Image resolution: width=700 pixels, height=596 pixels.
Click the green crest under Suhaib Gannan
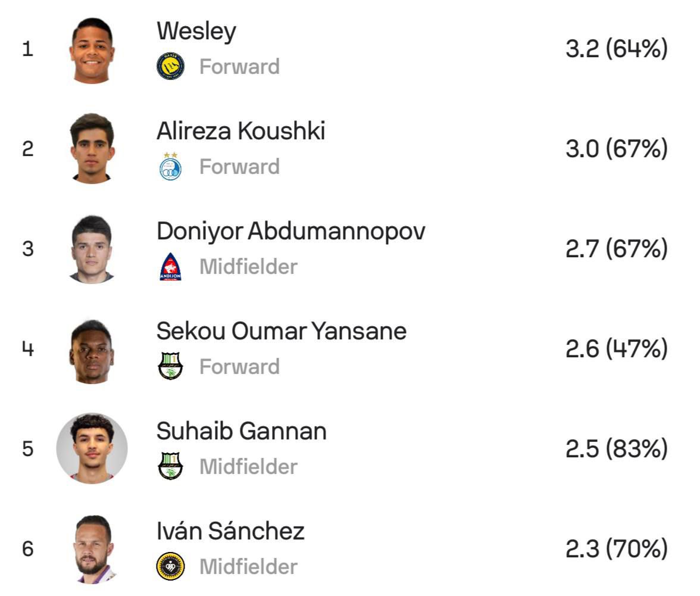[170, 466]
